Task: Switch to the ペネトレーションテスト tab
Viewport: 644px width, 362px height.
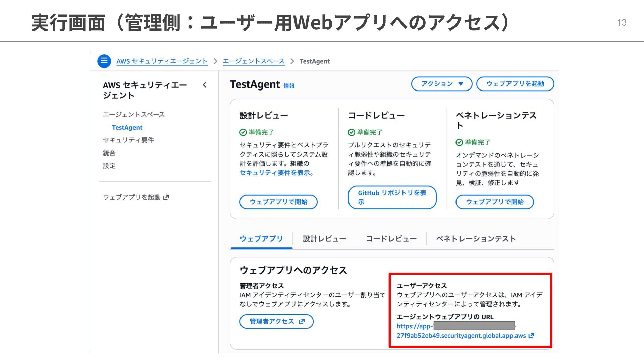Action: [x=475, y=239]
